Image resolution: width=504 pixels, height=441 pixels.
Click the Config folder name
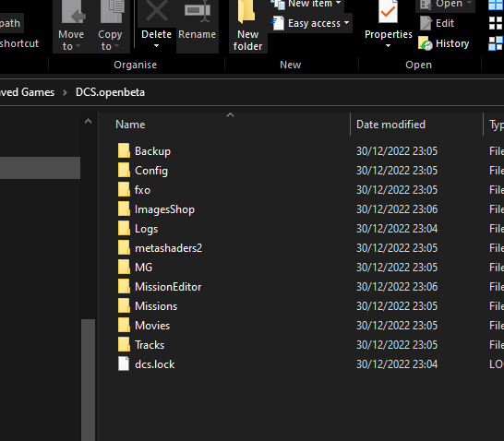tap(151, 171)
